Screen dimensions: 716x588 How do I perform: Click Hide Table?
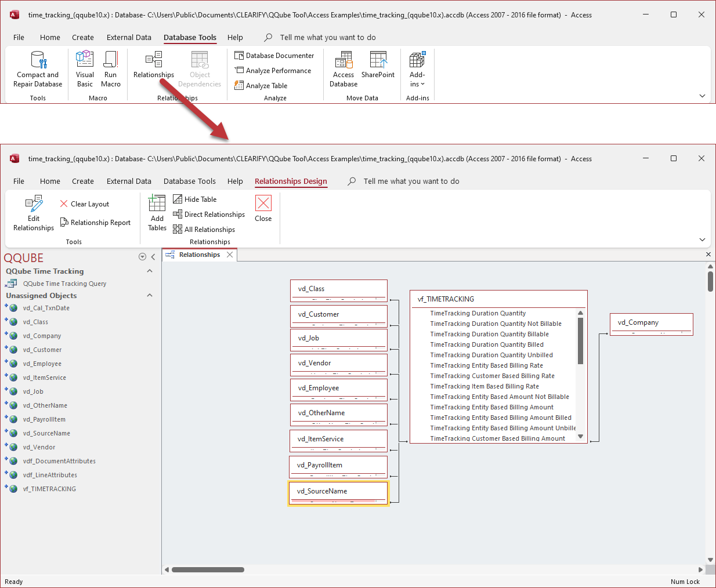195,199
